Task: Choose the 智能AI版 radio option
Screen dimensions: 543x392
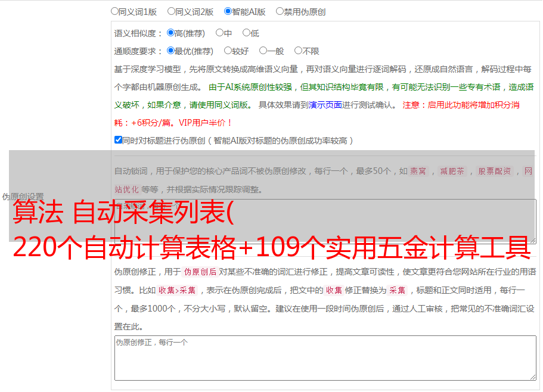Action: pos(228,11)
